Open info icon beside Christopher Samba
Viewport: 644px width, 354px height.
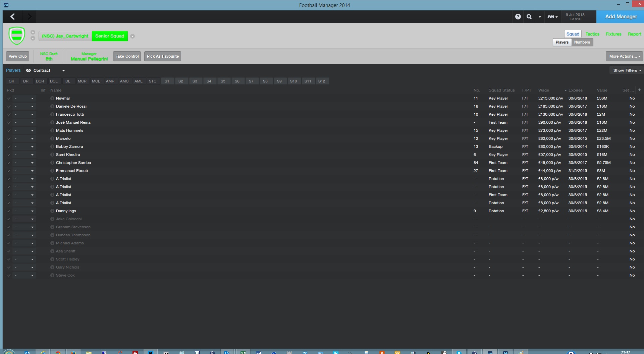[x=52, y=163]
